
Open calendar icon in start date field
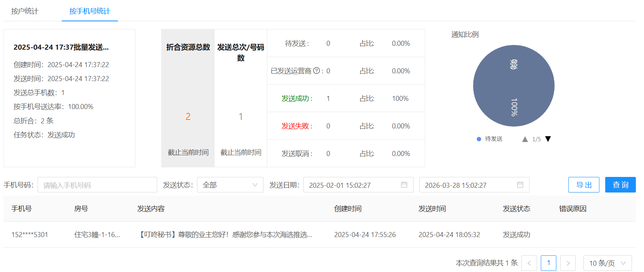pos(404,185)
